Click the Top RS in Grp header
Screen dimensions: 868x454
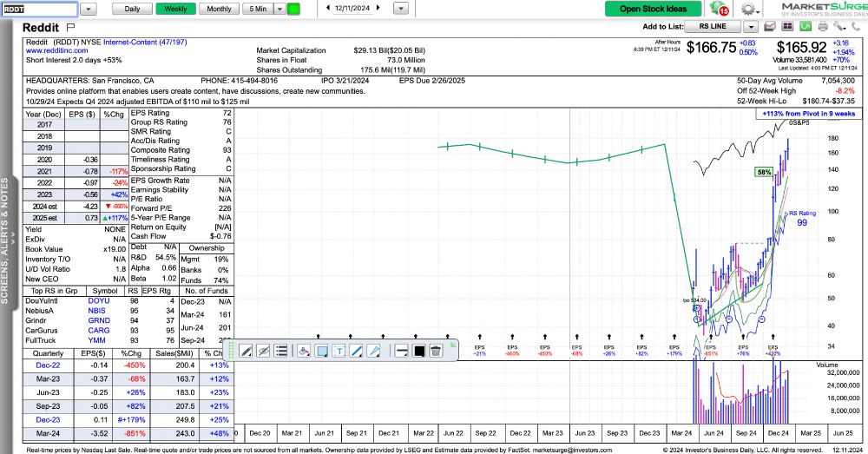(x=54, y=291)
